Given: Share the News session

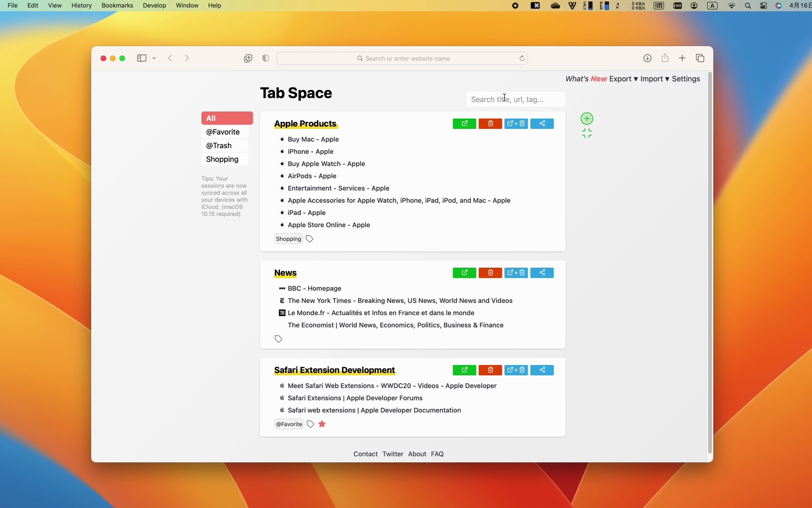Looking at the screenshot, I should 542,273.
